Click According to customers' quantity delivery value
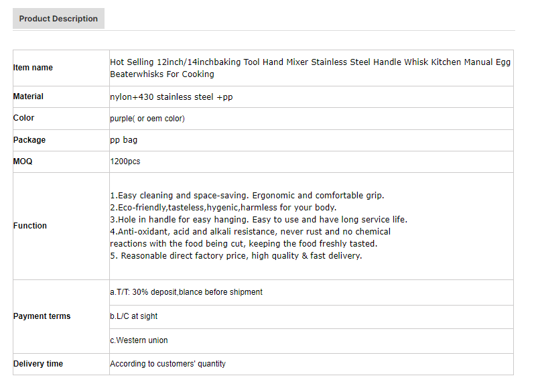538x392 pixels. click(167, 364)
